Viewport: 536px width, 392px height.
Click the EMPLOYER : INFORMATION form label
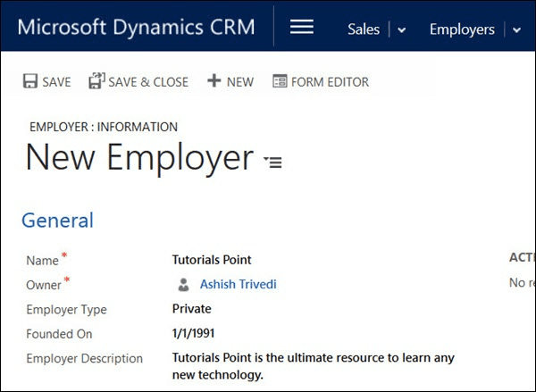click(x=104, y=127)
